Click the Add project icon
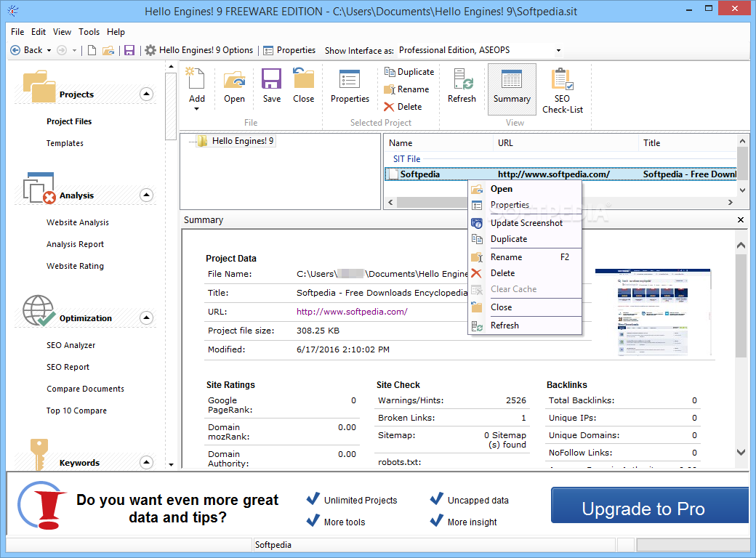756x558 pixels. pyautogui.click(x=196, y=79)
